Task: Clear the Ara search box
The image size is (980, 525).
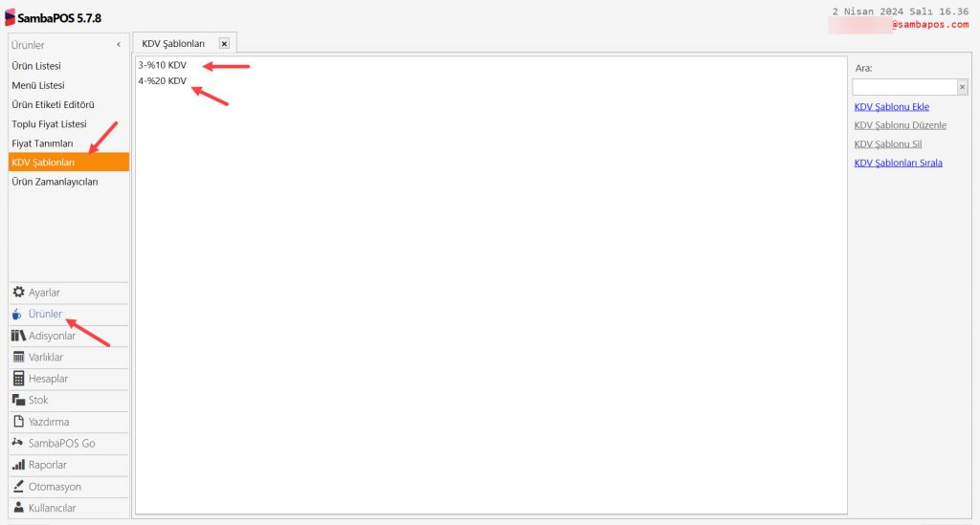Action: click(x=963, y=87)
